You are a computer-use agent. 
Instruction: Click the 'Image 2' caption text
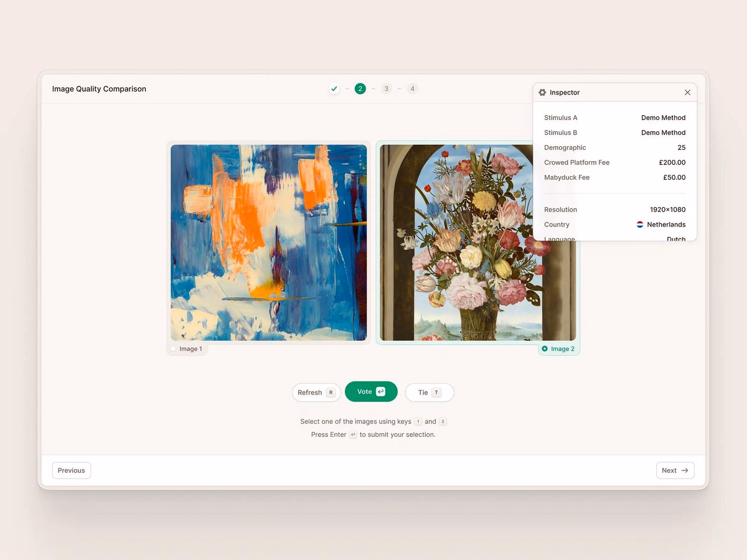[563, 349]
